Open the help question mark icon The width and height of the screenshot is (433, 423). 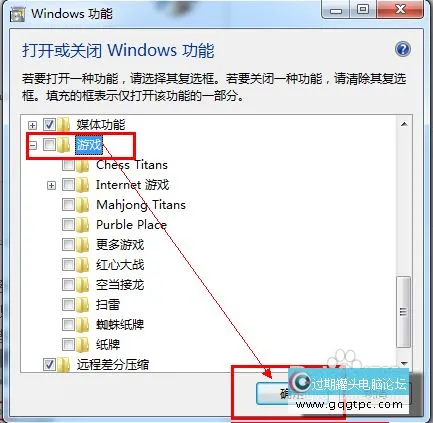tap(403, 50)
